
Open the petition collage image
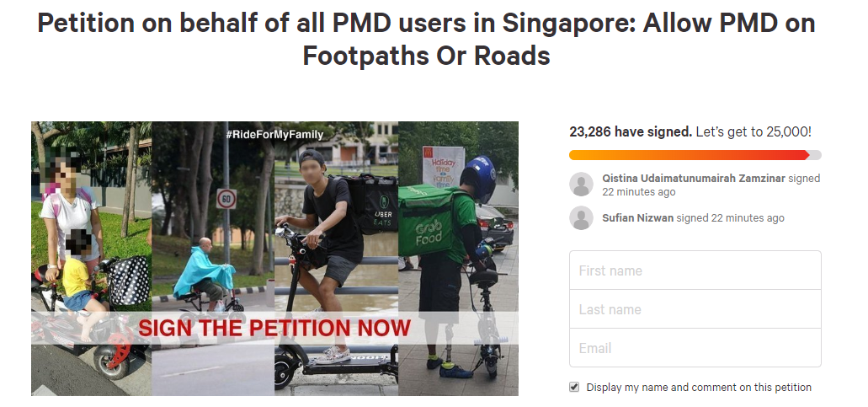(274, 259)
